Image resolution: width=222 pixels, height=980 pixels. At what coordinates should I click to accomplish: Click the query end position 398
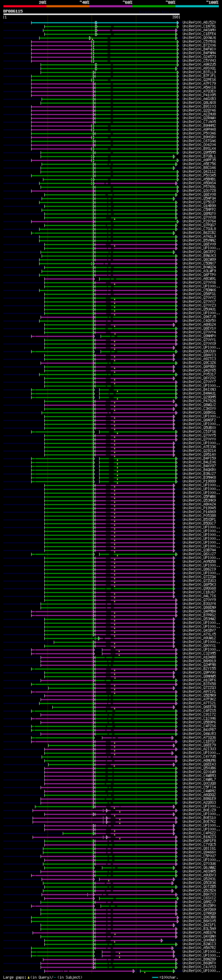pyautogui.click(x=175, y=17)
